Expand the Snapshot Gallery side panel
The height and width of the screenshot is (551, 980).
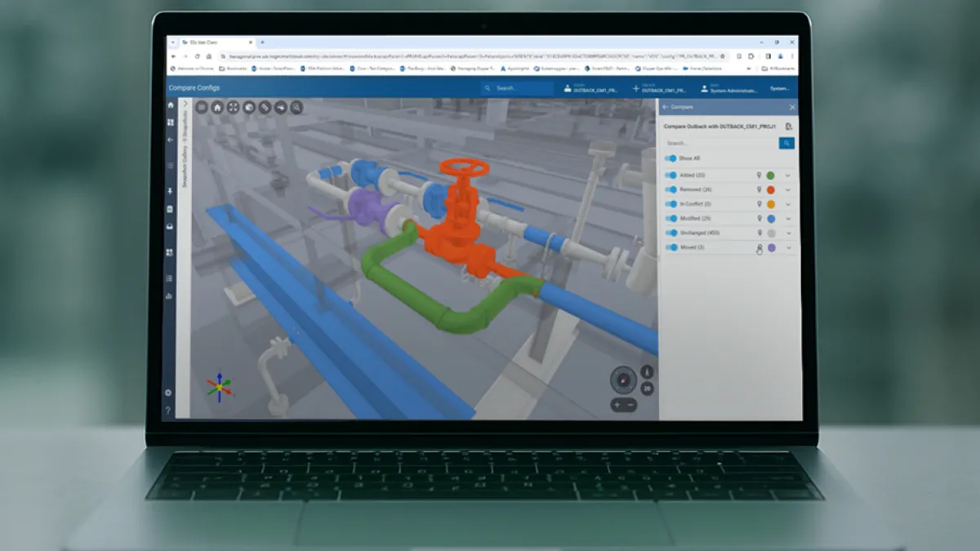[x=185, y=105]
